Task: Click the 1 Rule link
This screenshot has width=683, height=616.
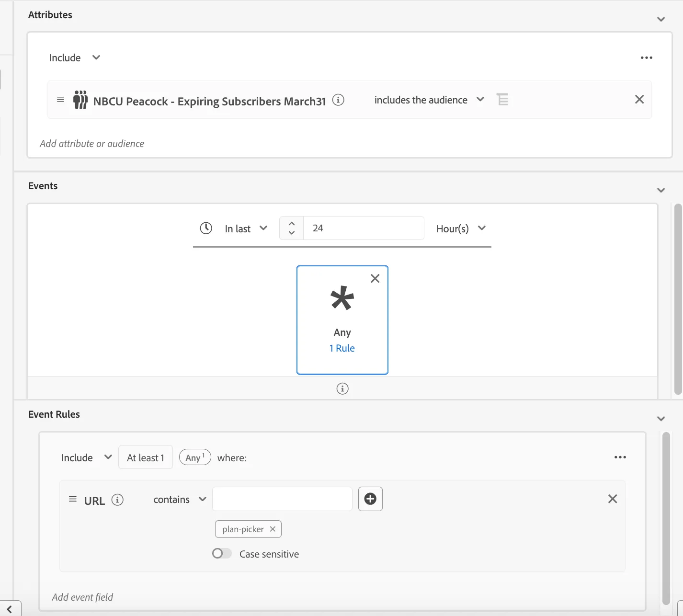Action: click(x=342, y=348)
